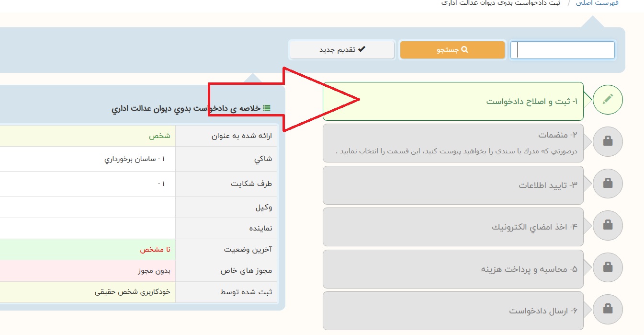Click the green pencil edit step icon
Viewport: 644px width, 335px height.
click(x=608, y=100)
